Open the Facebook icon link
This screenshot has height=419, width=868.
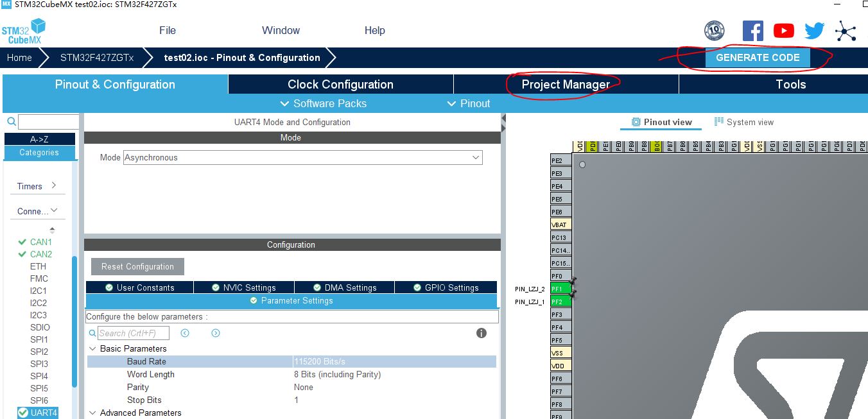pyautogui.click(x=752, y=31)
